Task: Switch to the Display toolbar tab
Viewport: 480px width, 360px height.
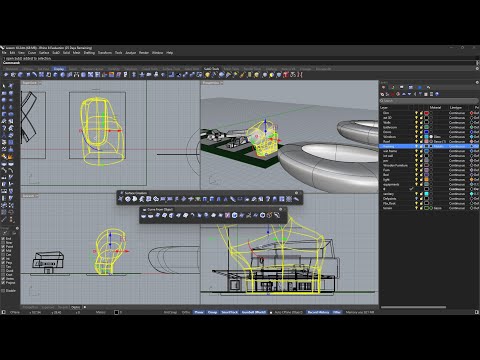Action: click(59, 69)
